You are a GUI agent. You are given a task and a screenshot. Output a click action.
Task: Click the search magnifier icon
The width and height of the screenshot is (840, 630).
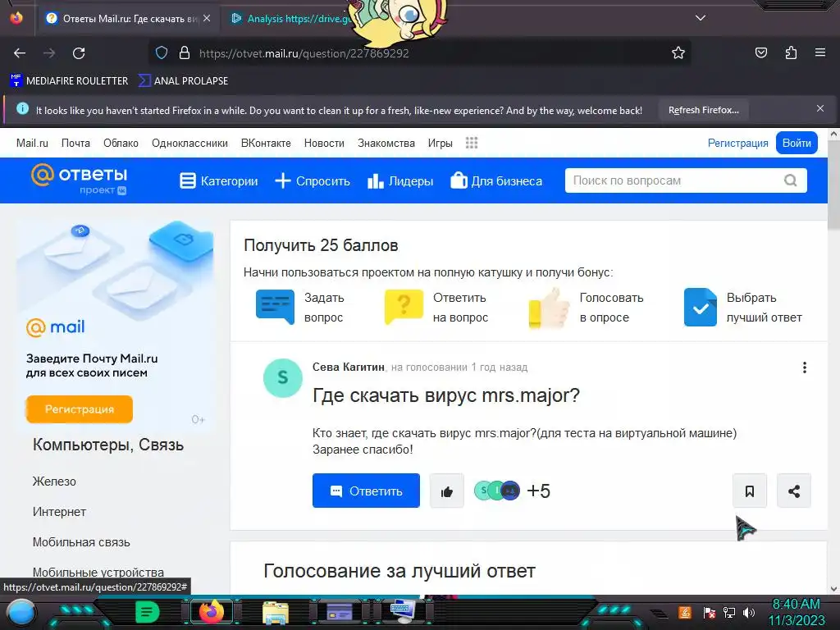(x=790, y=180)
